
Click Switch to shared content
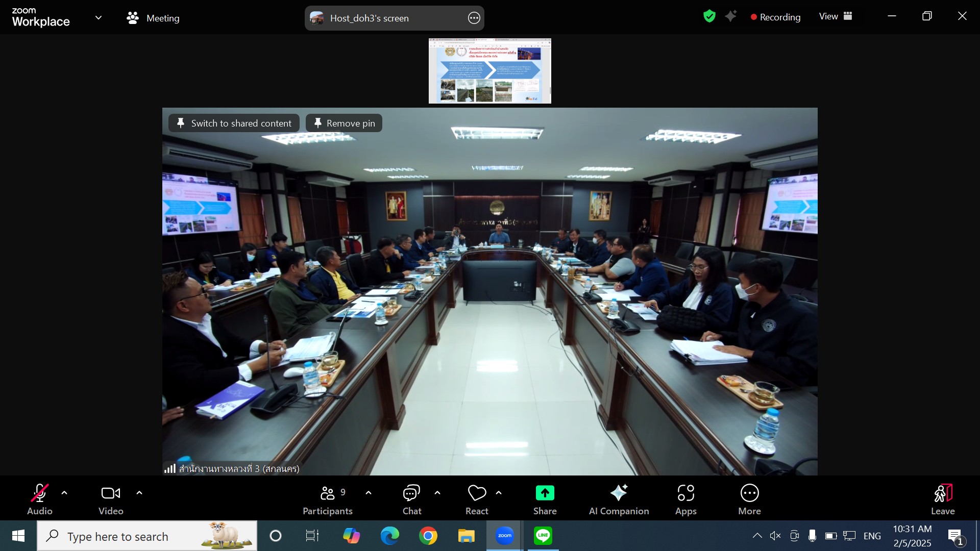234,123
